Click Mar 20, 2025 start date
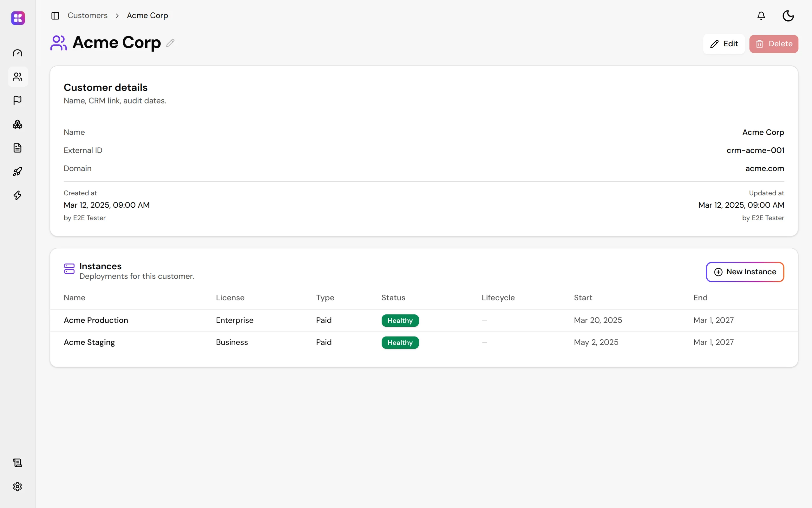Screen dimensions: 812x508 [x=598, y=320]
